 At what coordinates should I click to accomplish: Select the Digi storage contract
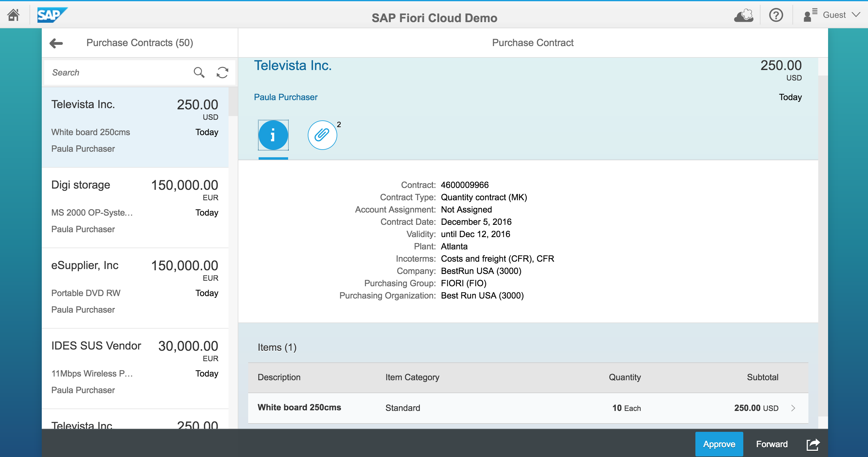point(135,208)
